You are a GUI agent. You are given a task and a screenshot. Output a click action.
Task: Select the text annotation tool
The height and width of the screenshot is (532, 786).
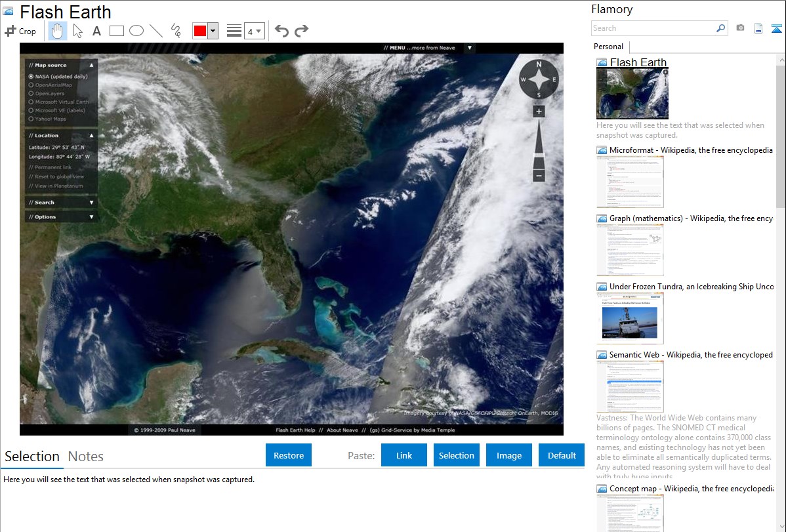coord(96,31)
